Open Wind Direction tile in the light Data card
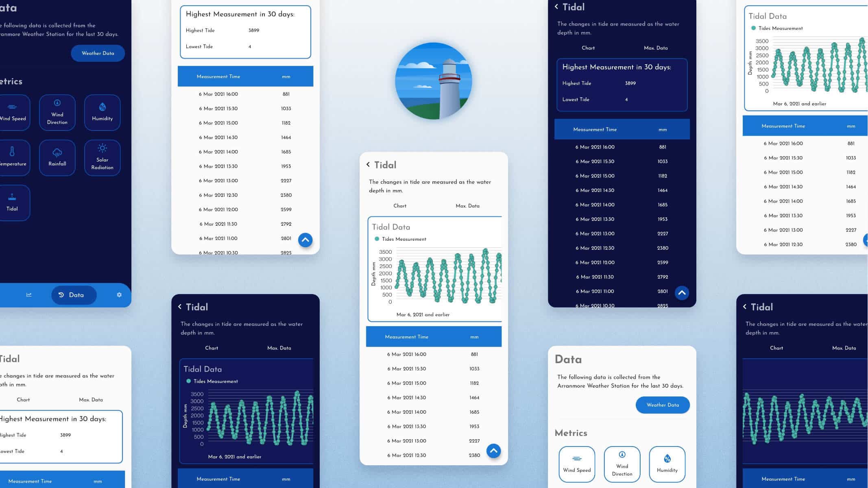The width and height of the screenshot is (868, 488). click(x=622, y=464)
